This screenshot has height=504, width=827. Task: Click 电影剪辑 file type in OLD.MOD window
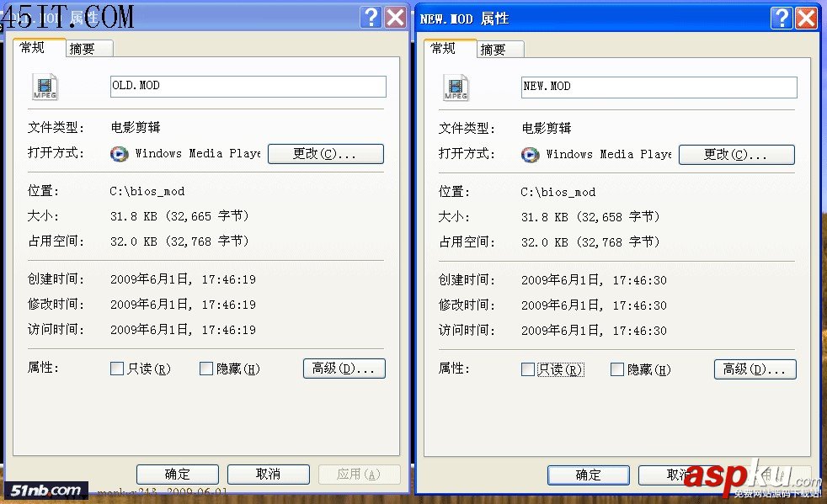click(136, 128)
